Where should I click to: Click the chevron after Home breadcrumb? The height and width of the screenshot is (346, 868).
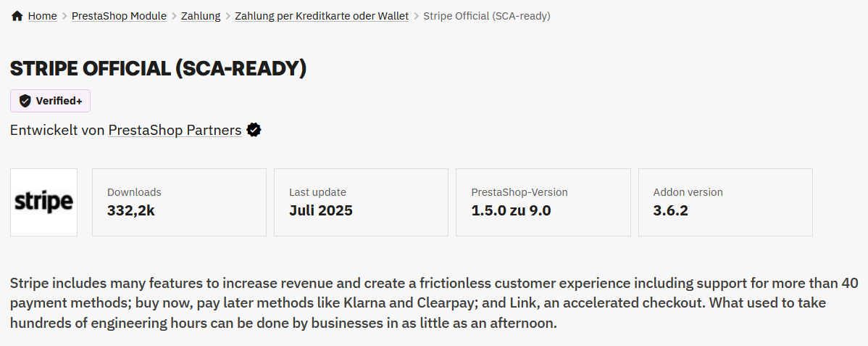click(x=64, y=16)
